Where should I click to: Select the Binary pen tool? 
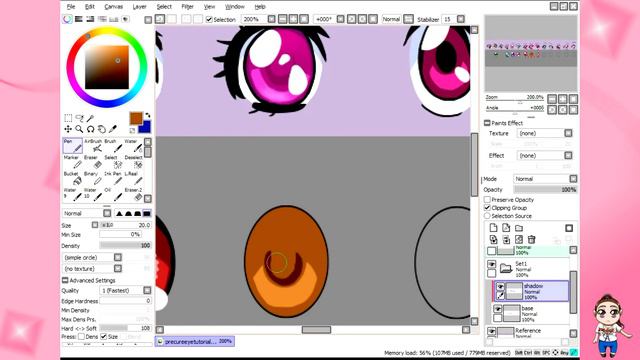[93, 178]
